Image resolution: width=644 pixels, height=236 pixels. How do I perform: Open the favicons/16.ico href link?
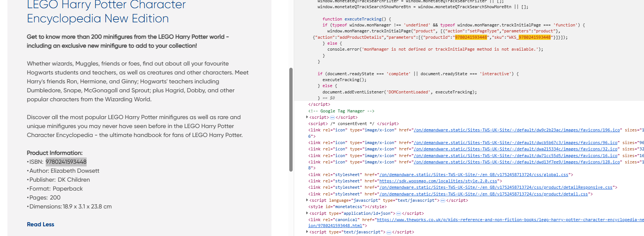[516, 156]
